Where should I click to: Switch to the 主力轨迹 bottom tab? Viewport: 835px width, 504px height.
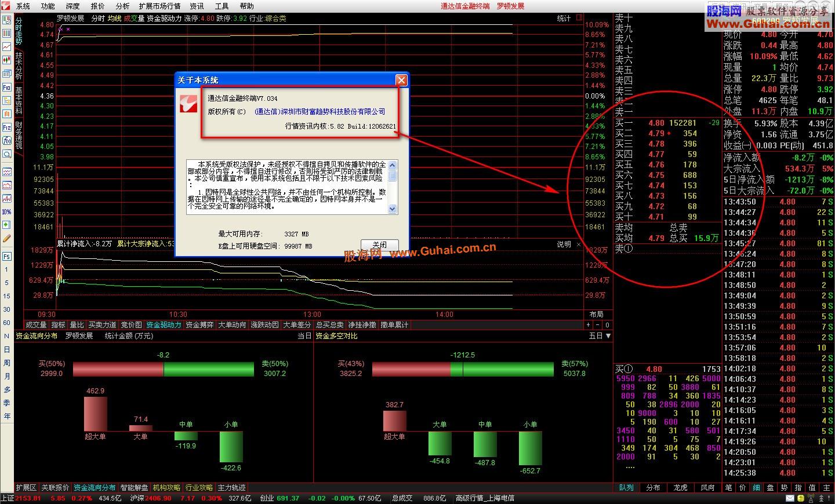pos(231,488)
